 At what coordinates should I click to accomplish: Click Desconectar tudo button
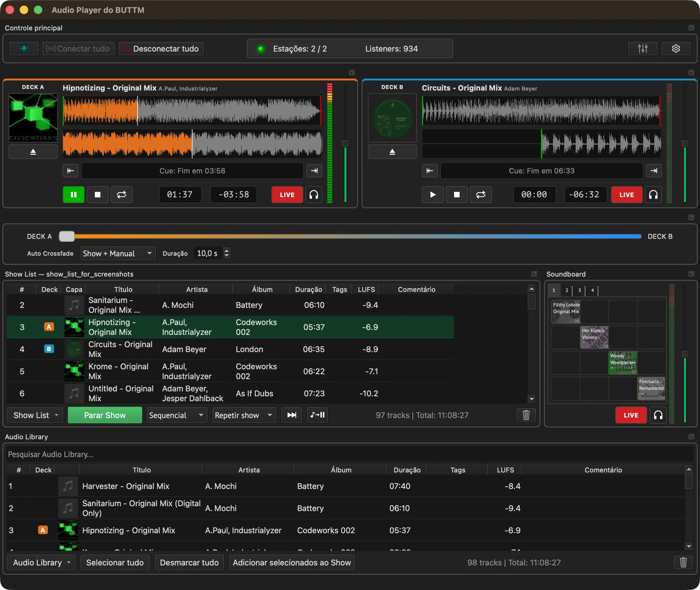[x=161, y=49]
